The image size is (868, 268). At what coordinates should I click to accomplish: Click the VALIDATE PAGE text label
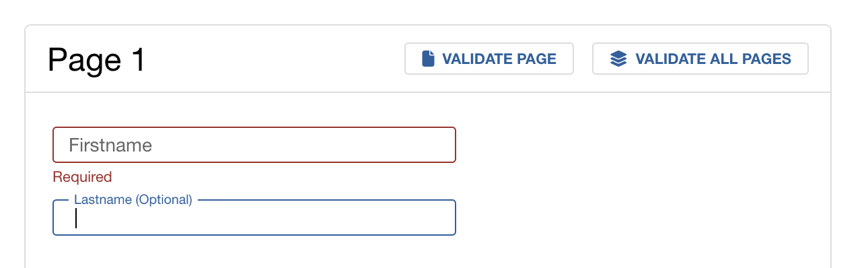click(x=499, y=59)
